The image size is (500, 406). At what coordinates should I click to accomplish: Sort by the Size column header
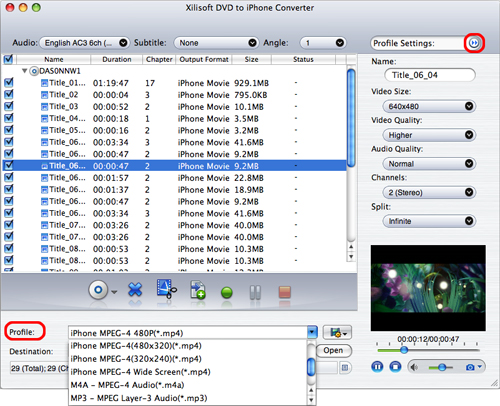click(x=252, y=59)
